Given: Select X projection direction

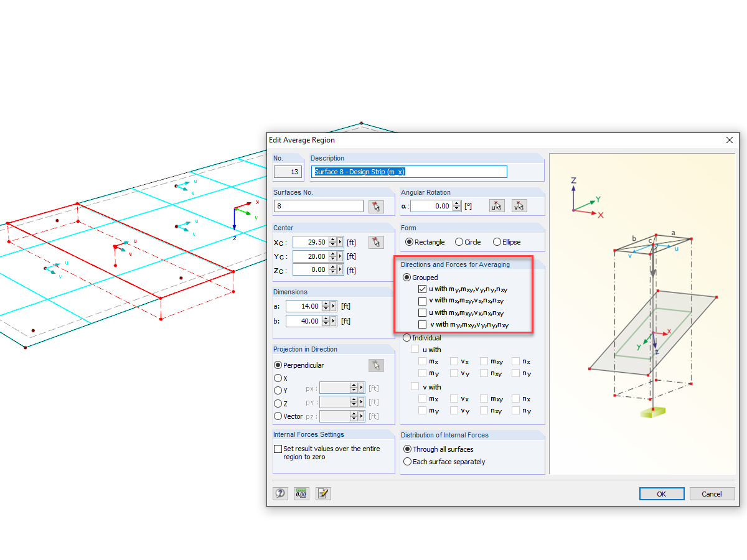Looking at the screenshot, I should tap(278, 378).
